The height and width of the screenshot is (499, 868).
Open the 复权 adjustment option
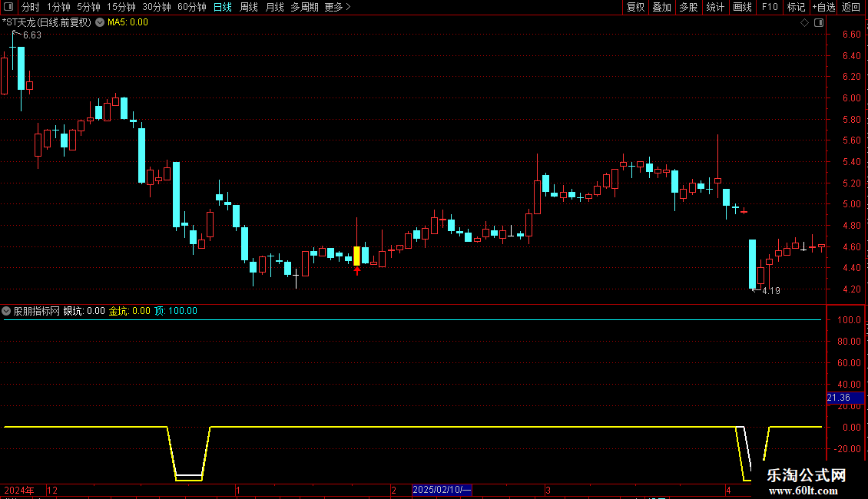click(x=635, y=7)
